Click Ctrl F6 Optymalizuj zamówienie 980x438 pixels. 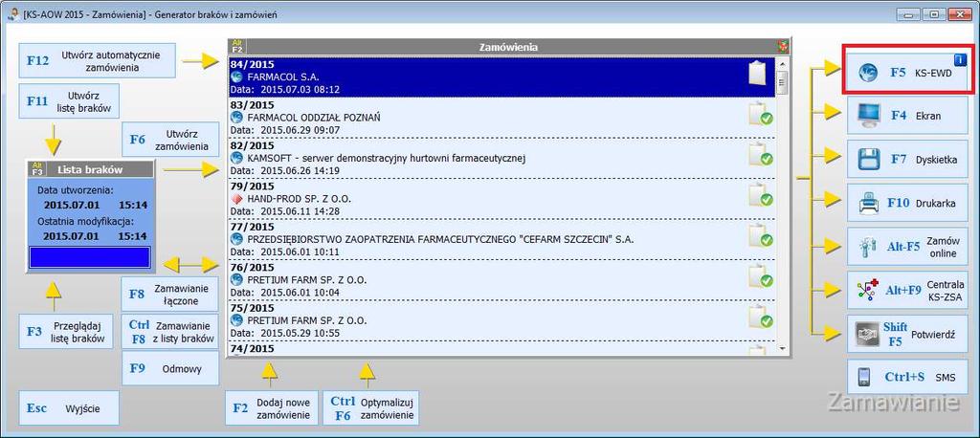pos(371,408)
